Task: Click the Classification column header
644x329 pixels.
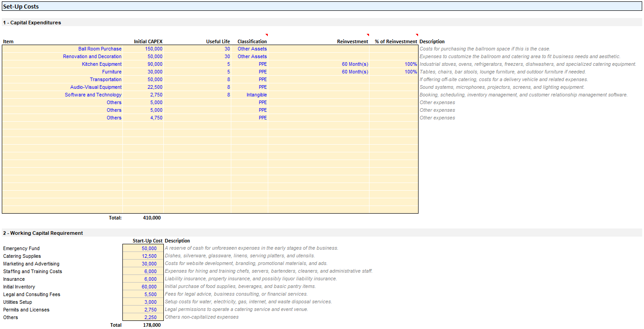Action: pos(252,41)
